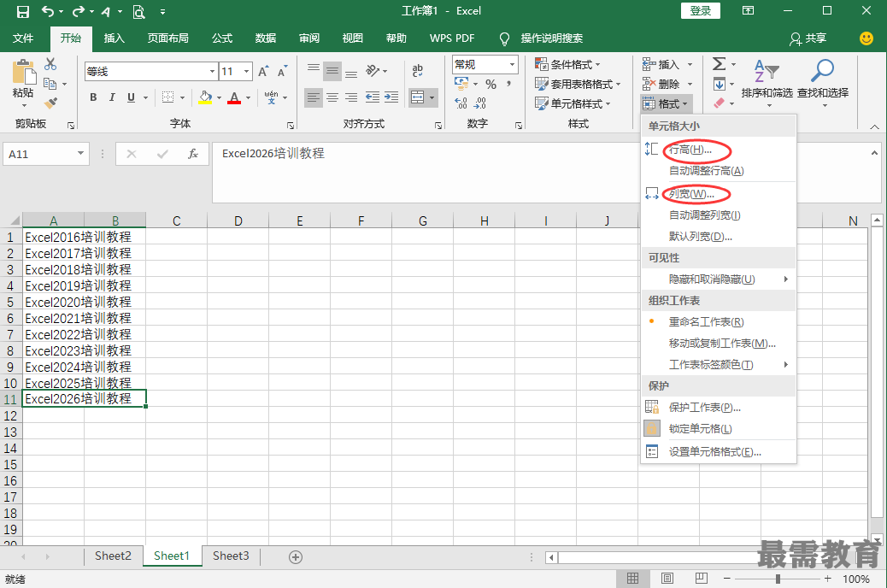Redo the last undone action
The image size is (887, 588).
coord(78,11)
